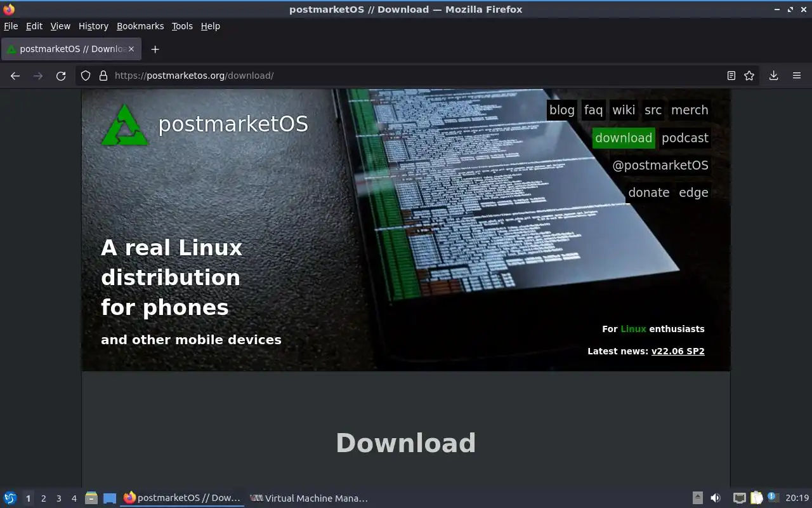Image resolution: width=812 pixels, height=508 pixels.
Task: Select the postmarketOS Download tab
Action: coord(72,49)
